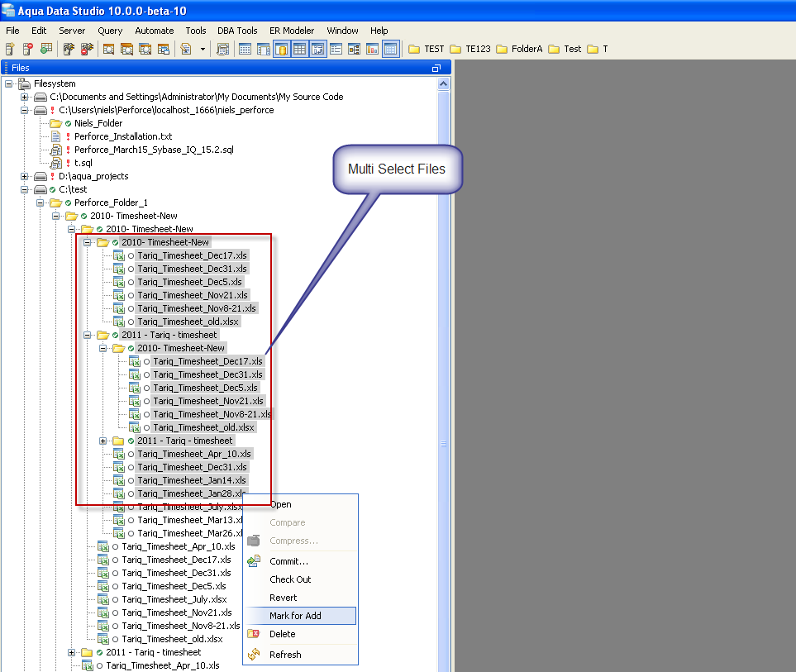Open the Window menu

342,31
